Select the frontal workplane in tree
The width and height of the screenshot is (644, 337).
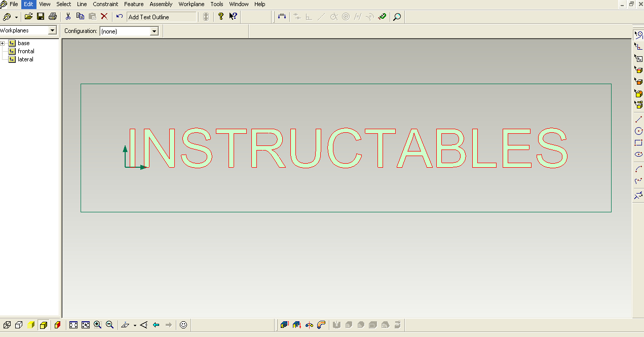tap(26, 51)
